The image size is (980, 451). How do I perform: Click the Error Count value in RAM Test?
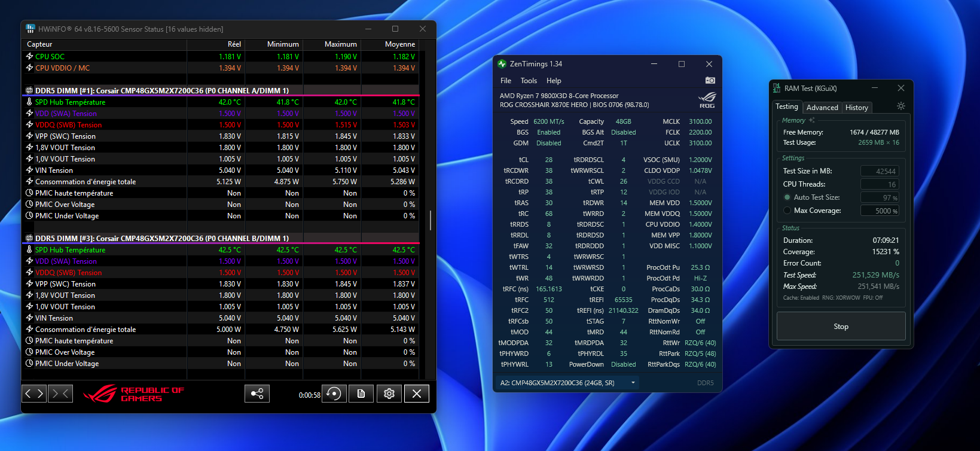tap(897, 263)
